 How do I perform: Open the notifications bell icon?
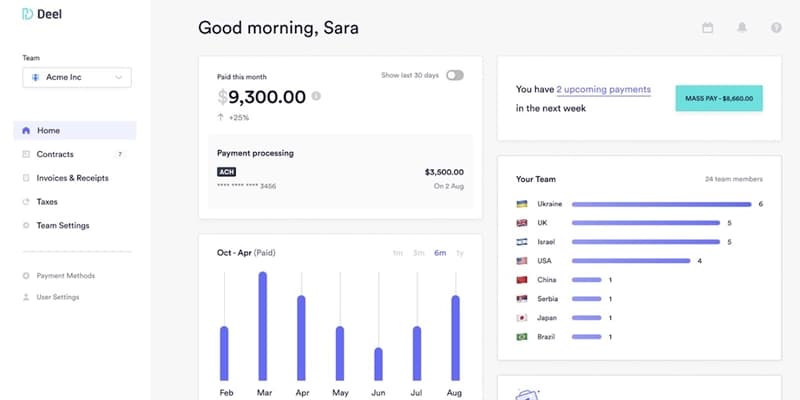(742, 28)
